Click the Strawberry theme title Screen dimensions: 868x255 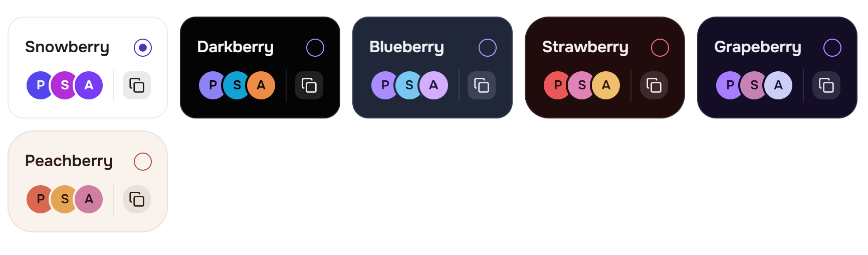[585, 47]
